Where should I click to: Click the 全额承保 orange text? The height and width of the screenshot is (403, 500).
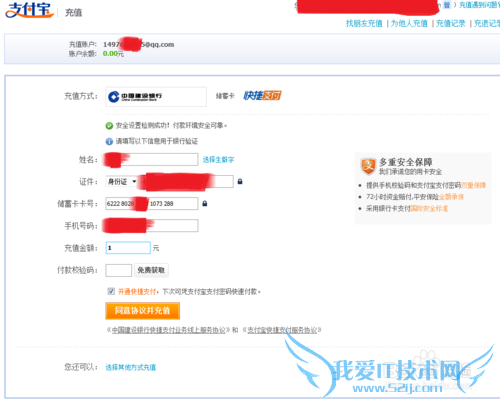tap(451, 197)
